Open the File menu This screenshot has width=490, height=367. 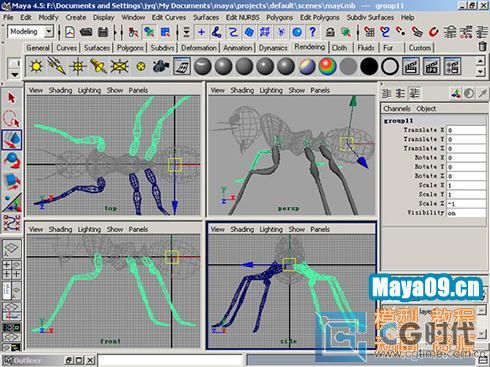[x=8, y=17]
